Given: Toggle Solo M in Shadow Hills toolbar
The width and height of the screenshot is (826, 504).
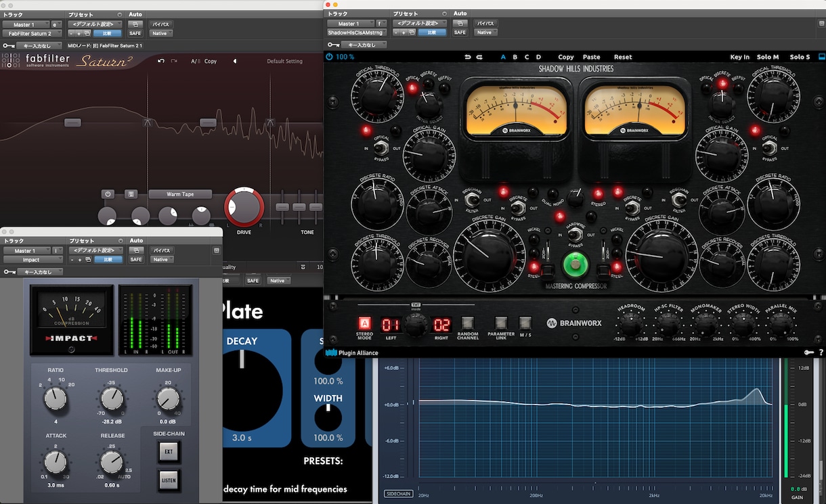Looking at the screenshot, I should [x=768, y=57].
